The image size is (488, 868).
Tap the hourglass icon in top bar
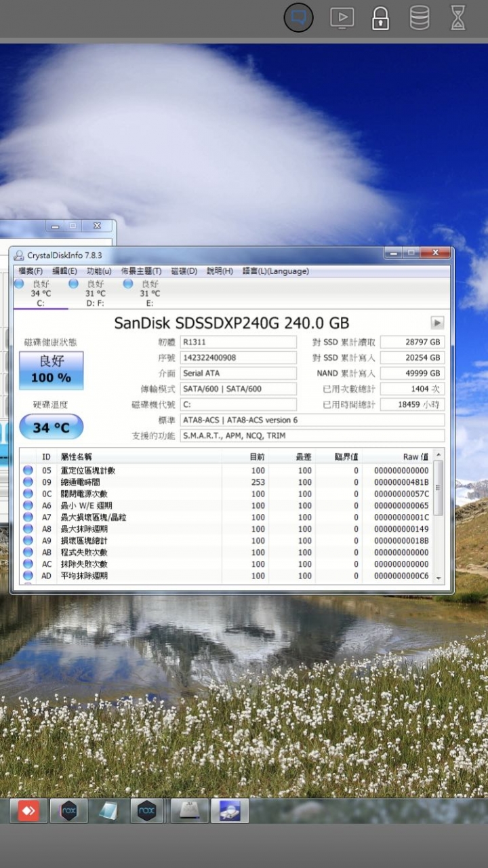point(459,18)
